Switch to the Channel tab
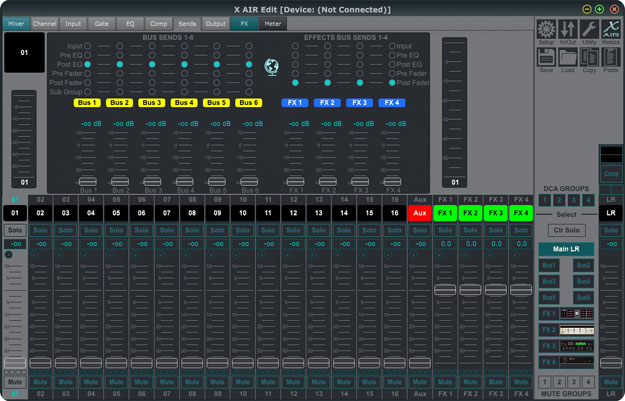Image resolution: width=625 pixels, height=401 pixels. (44, 24)
